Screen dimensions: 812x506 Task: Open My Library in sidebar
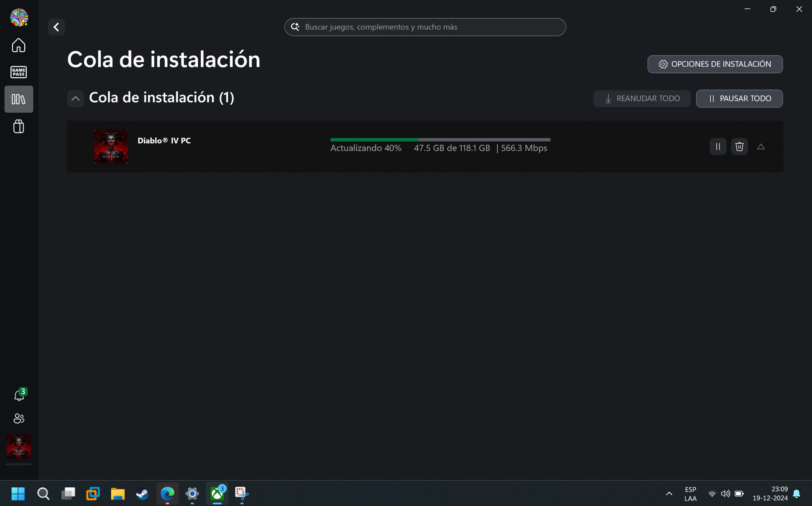click(x=19, y=99)
